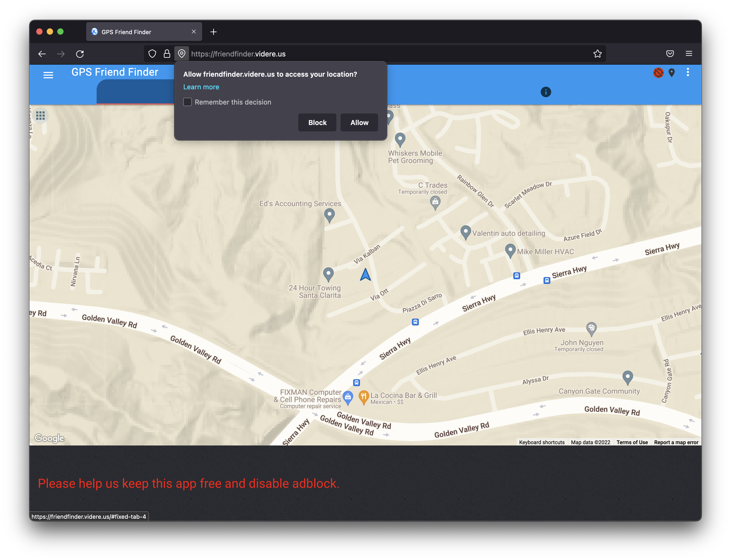Click the tracking protection shield icon
The height and width of the screenshot is (560, 731).
(152, 54)
